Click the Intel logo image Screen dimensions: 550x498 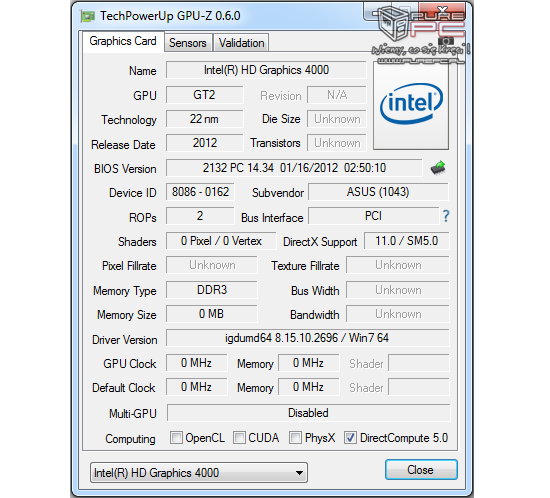click(x=411, y=105)
